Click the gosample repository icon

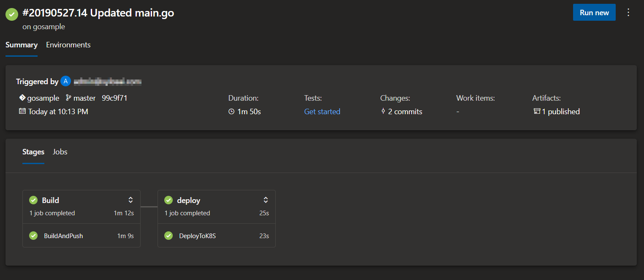pos(22,98)
